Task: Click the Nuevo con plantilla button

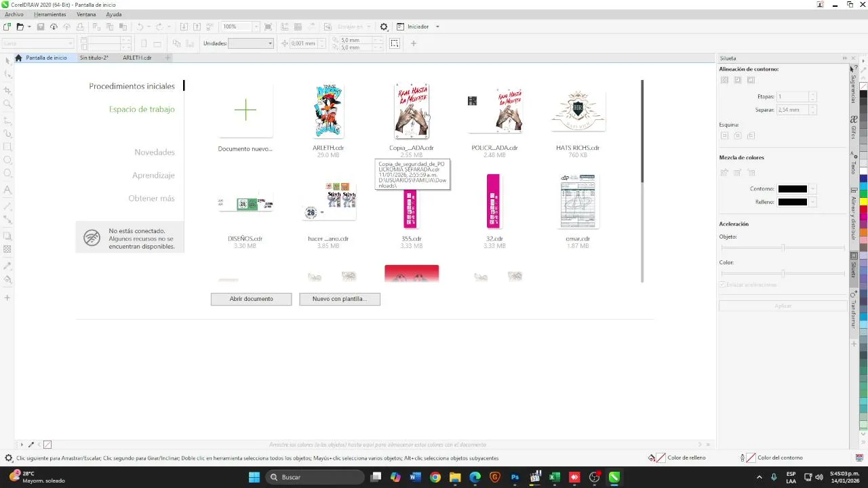Action: 340,299
